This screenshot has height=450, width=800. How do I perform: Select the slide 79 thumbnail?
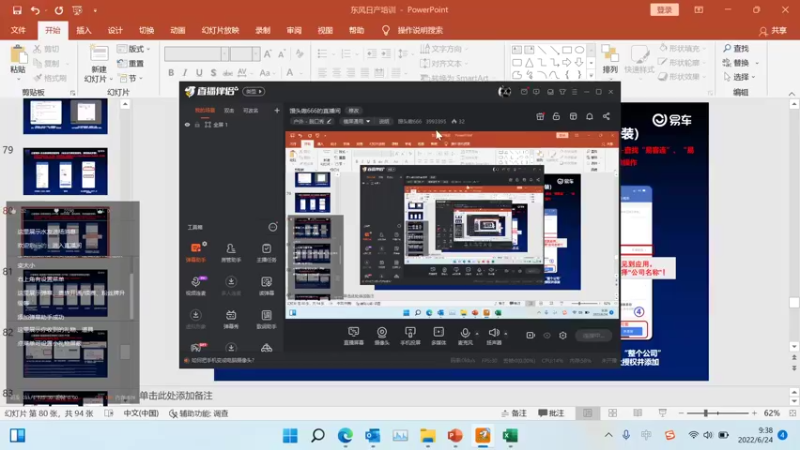point(65,171)
